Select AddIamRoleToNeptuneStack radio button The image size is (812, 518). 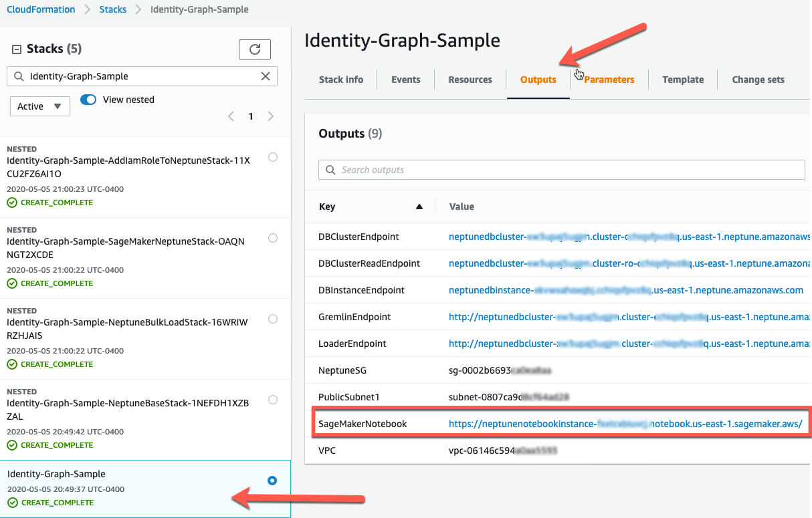tap(273, 157)
